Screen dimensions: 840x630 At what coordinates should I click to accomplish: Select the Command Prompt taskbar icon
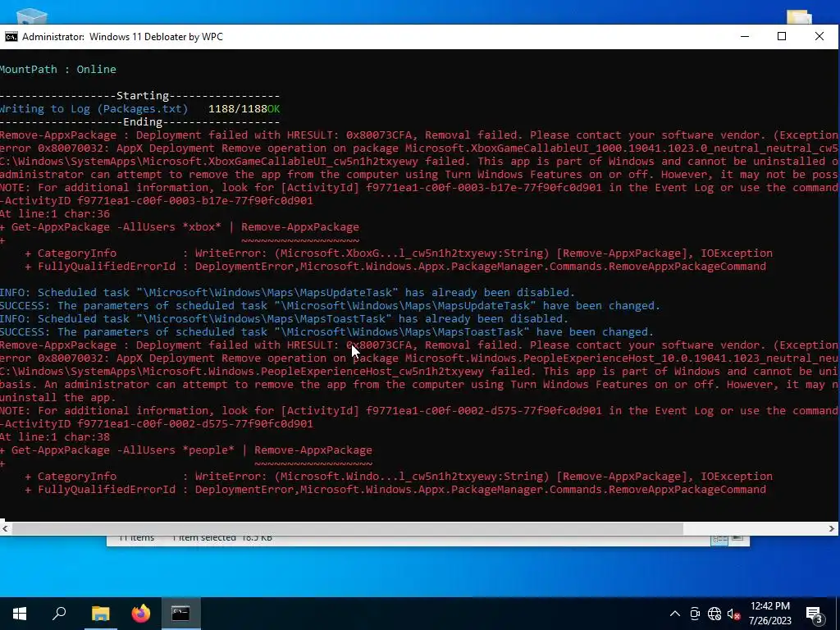[x=180, y=614]
